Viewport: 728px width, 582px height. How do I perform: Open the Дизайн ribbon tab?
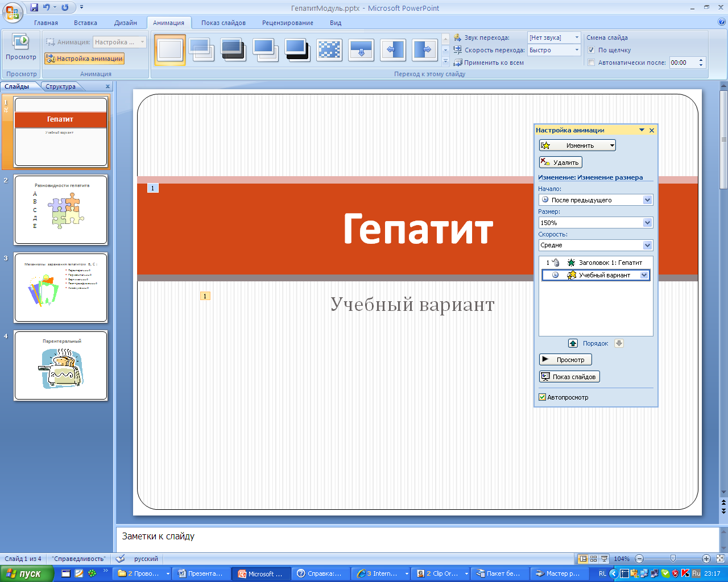(x=126, y=23)
